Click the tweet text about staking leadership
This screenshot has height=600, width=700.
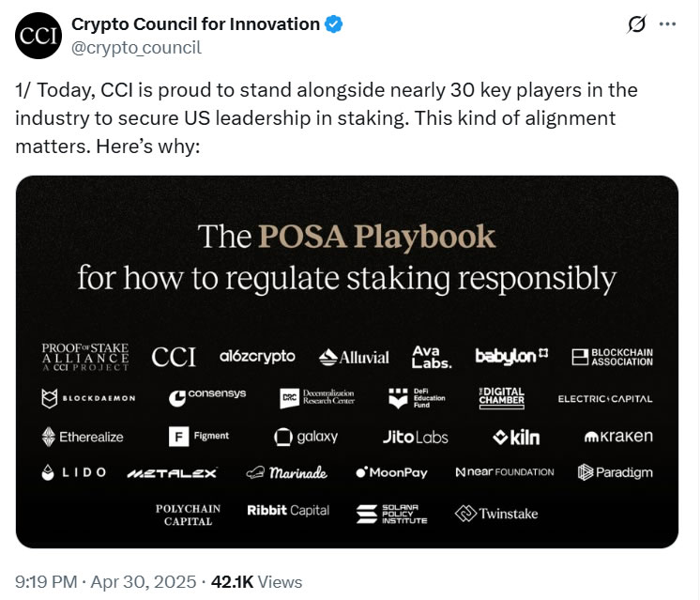coord(328,119)
